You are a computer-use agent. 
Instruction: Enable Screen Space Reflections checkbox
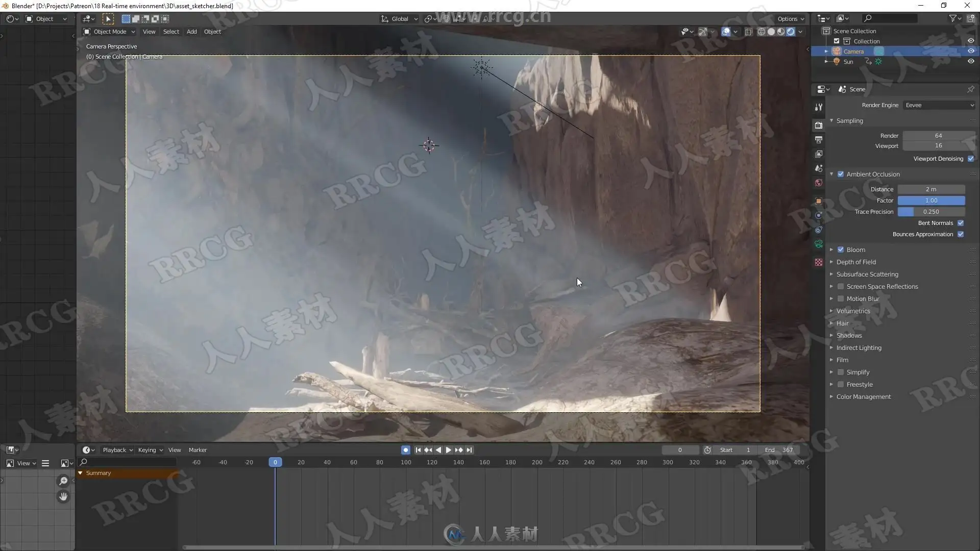(841, 287)
